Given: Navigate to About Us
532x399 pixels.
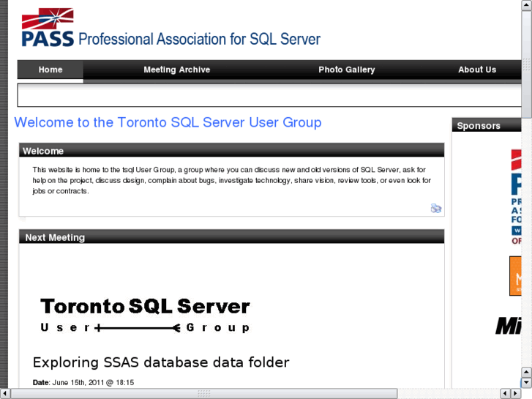Looking at the screenshot, I should tap(476, 70).
